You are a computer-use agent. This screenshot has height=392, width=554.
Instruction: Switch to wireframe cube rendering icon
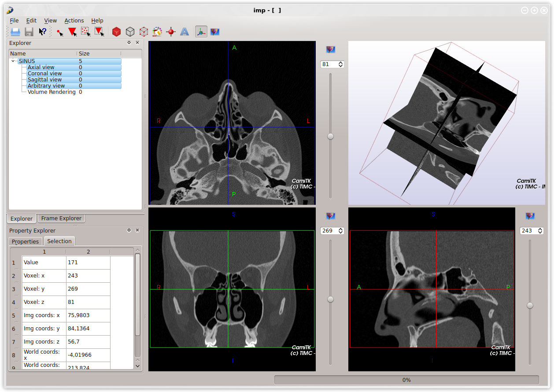pos(130,32)
